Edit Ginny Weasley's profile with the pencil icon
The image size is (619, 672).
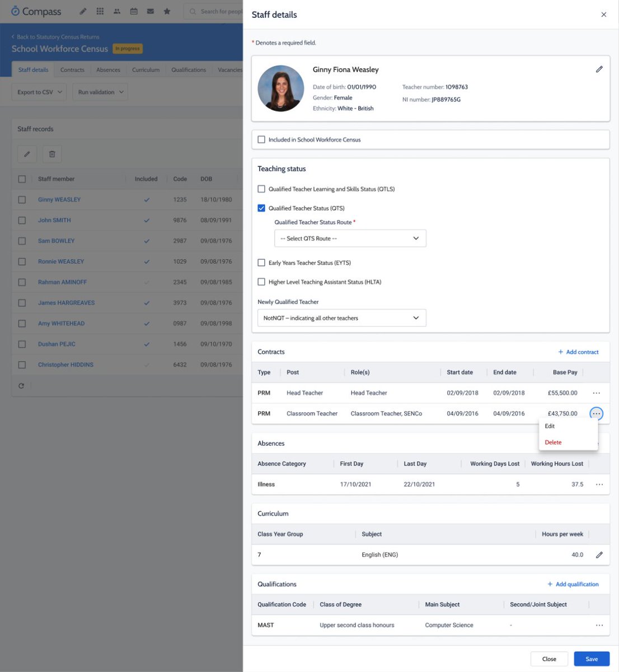pos(599,68)
